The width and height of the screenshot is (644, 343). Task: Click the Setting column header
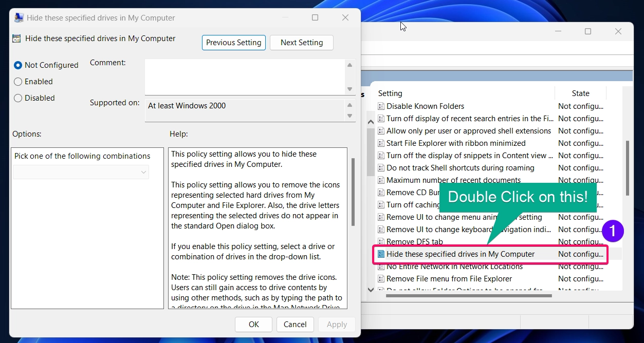pos(390,93)
